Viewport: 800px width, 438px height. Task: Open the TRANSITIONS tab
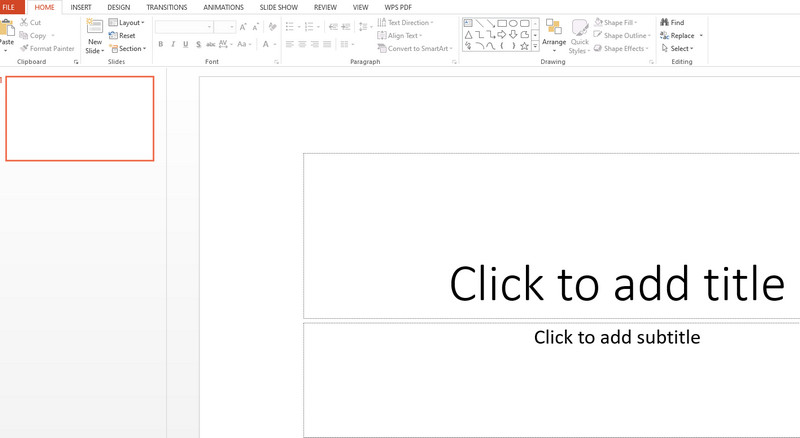tap(166, 7)
